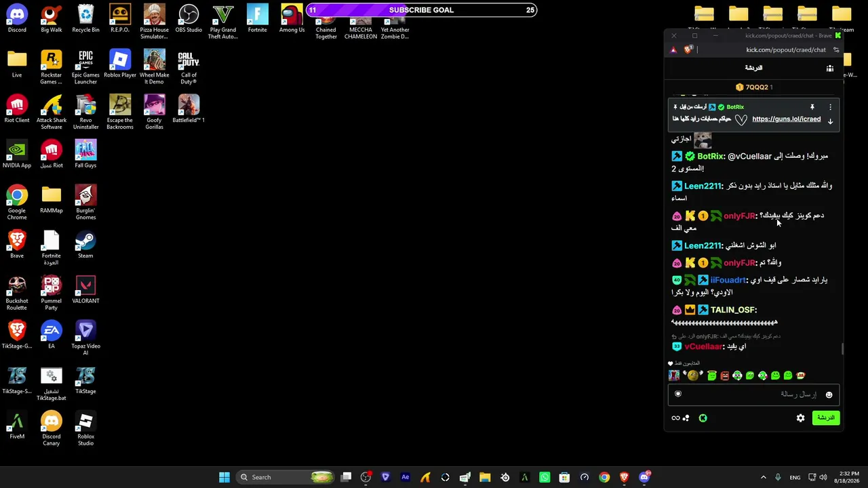This screenshot has height=488, width=868.
Task: Insert the first emote from quick emote row
Action: pos(674,375)
